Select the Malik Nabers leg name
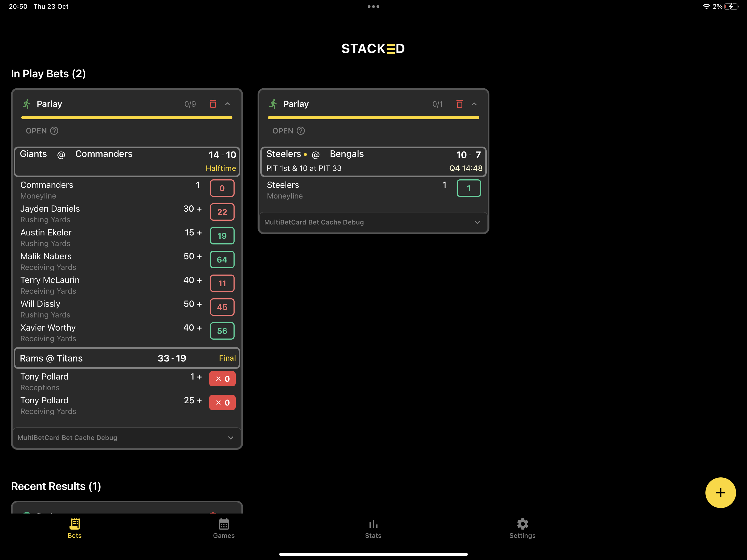The width and height of the screenshot is (747, 560). click(46, 256)
